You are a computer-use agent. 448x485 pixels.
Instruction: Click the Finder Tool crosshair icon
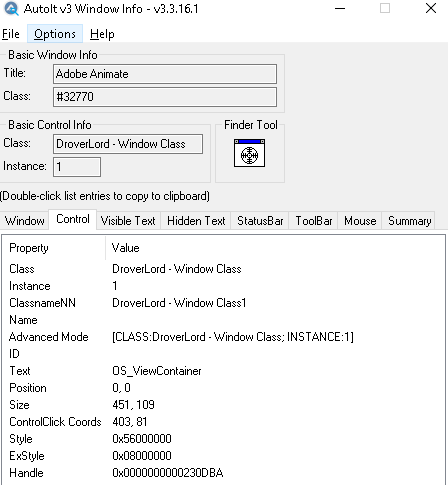(x=249, y=153)
